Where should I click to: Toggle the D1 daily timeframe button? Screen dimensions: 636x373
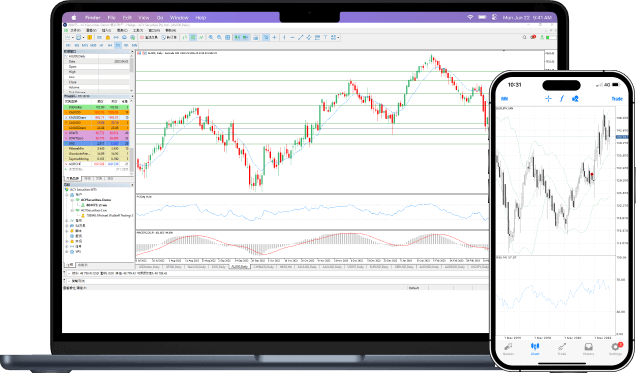118,45
